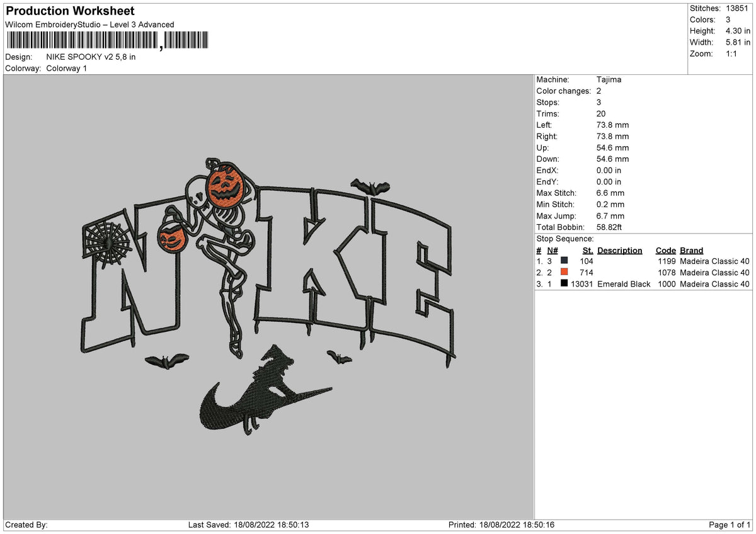Select stitch count "714" in stop row 2
The image size is (756, 534).
pyautogui.click(x=587, y=273)
